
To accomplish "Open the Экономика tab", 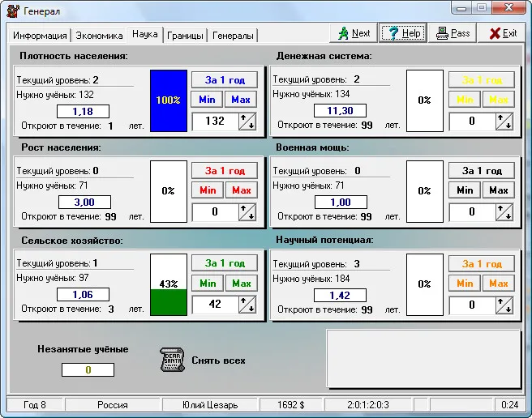I will [101, 36].
